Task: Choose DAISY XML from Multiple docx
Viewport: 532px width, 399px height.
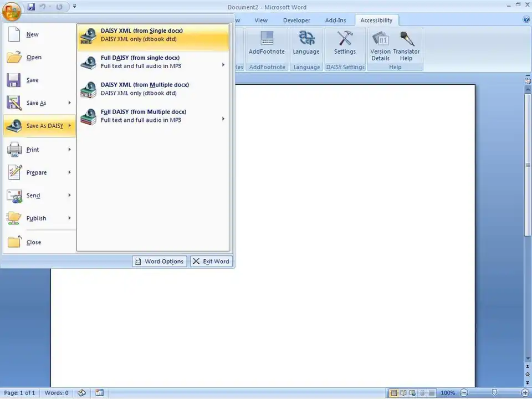Action: (x=152, y=89)
